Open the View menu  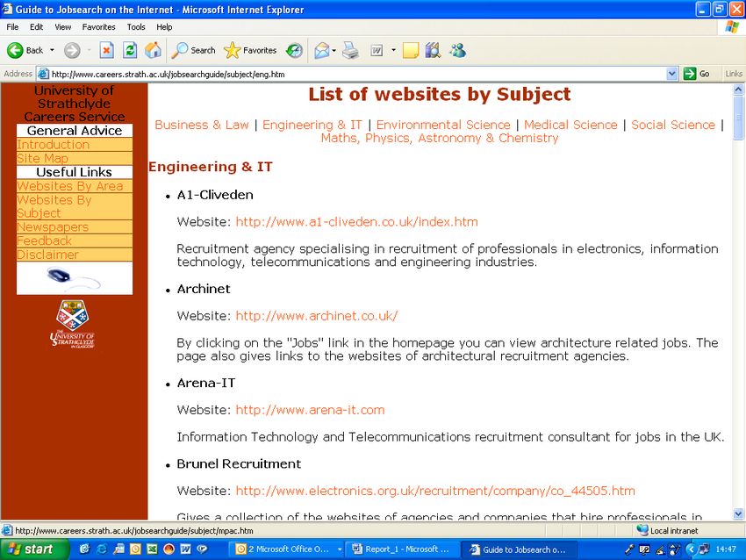click(x=63, y=27)
